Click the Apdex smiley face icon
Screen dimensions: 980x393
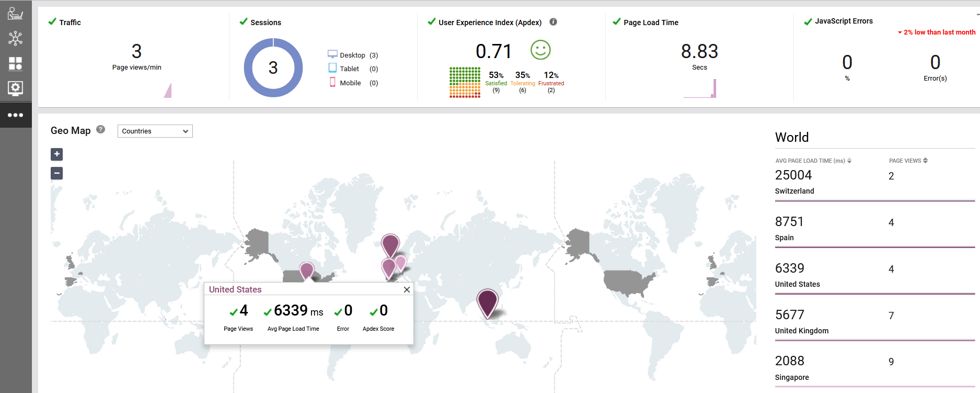tap(540, 50)
